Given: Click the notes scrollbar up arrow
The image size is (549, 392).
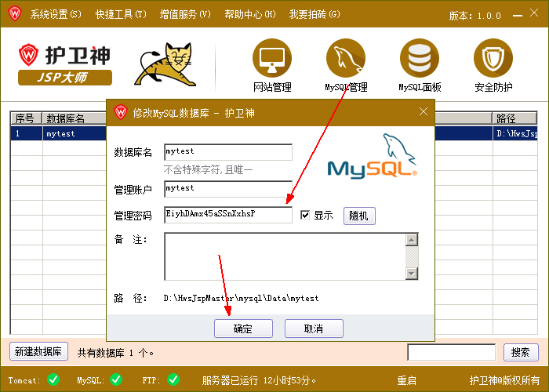Looking at the screenshot, I should click(x=412, y=240).
